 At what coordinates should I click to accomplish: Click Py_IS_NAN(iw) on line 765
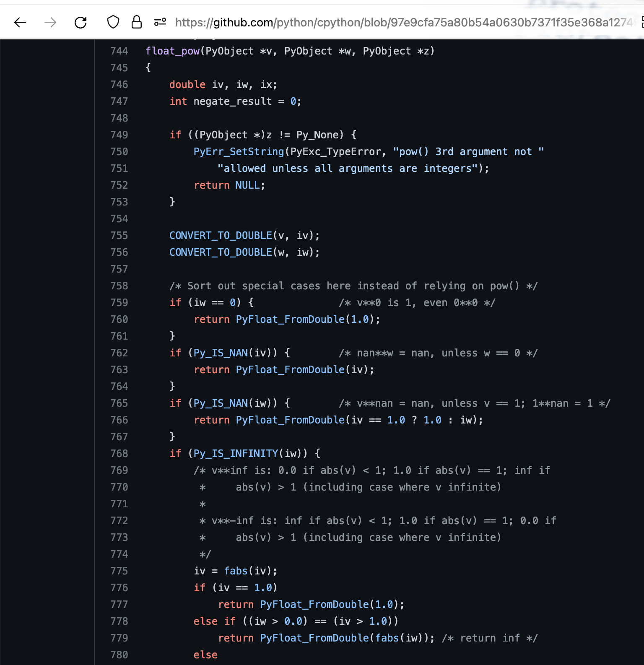point(232,403)
